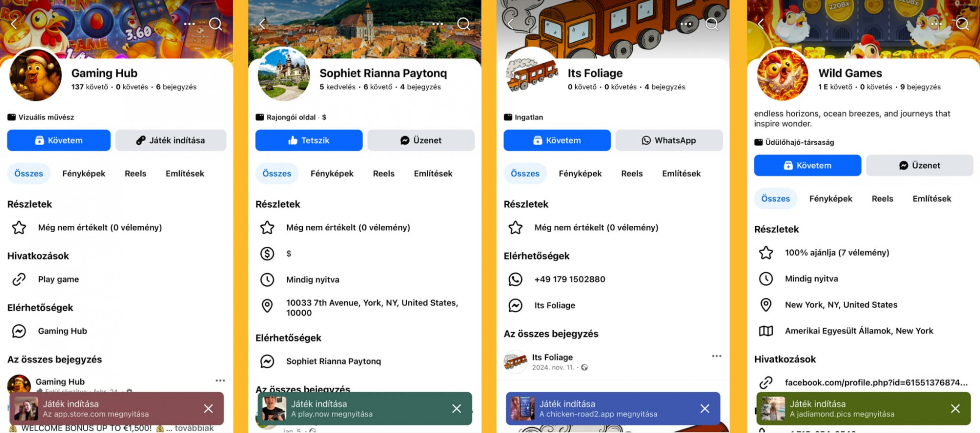
Task: Open more options on Its Foliage header
Action: tap(686, 24)
